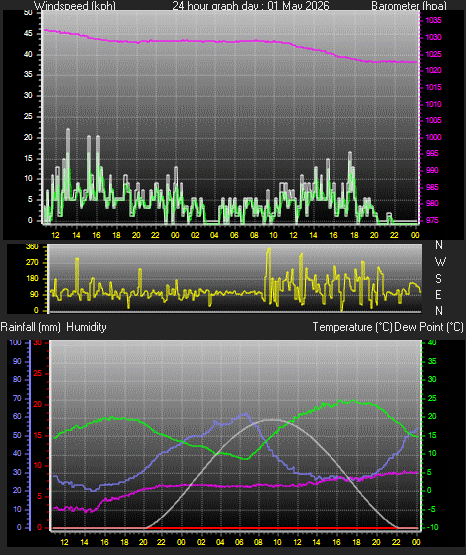Click the blue 100 humidity scale value
Image resolution: width=466 pixels, height=555 pixels.
click(x=15, y=342)
